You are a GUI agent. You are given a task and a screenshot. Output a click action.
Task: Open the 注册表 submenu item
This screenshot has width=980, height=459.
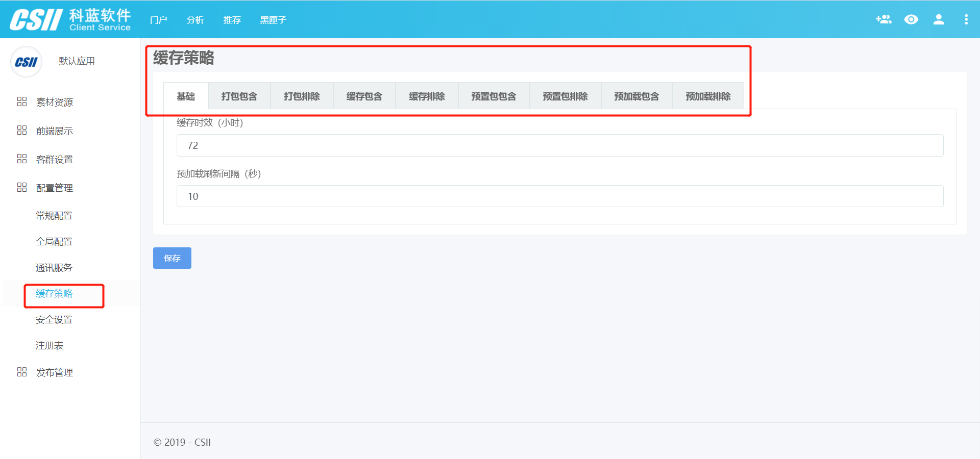(50, 346)
